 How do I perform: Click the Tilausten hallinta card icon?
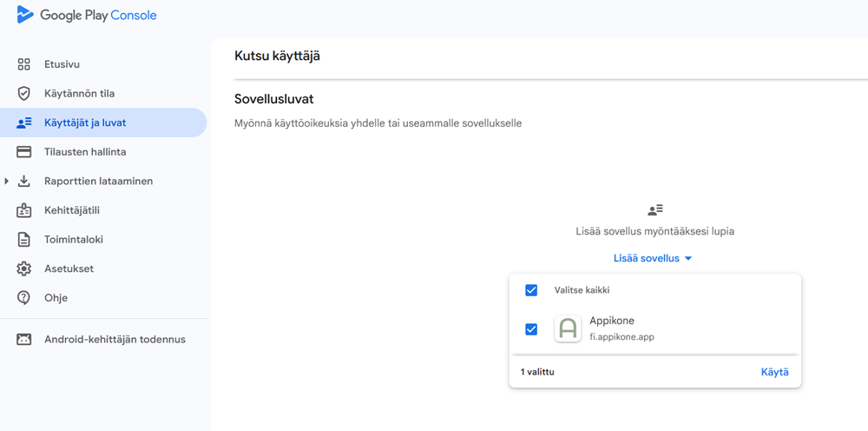(x=24, y=152)
